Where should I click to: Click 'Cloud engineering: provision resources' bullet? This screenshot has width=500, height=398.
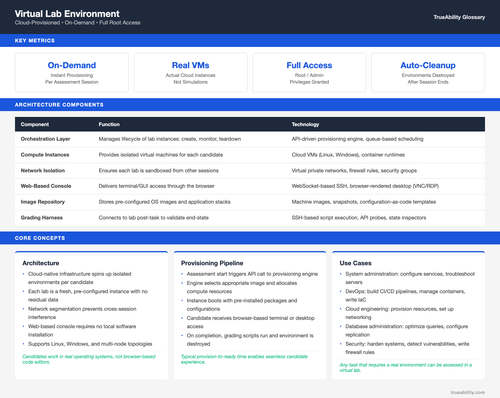tap(400, 313)
